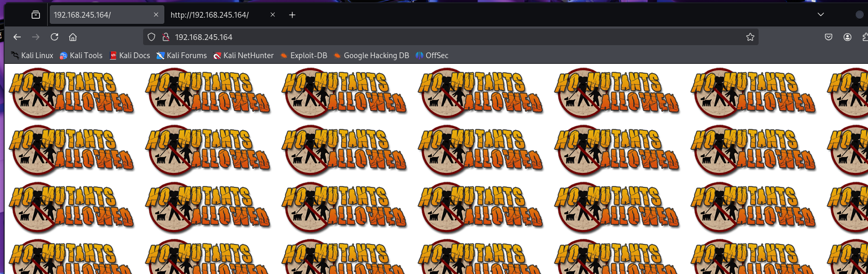Open the Kali Docs bookmark
Image resolution: width=868 pixels, height=274 pixels.
130,55
